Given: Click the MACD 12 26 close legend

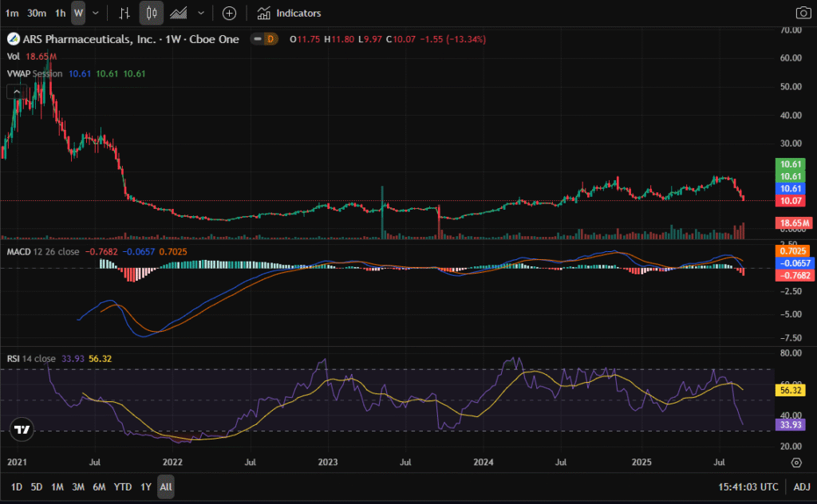Looking at the screenshot, I should [x=43, y=252].
